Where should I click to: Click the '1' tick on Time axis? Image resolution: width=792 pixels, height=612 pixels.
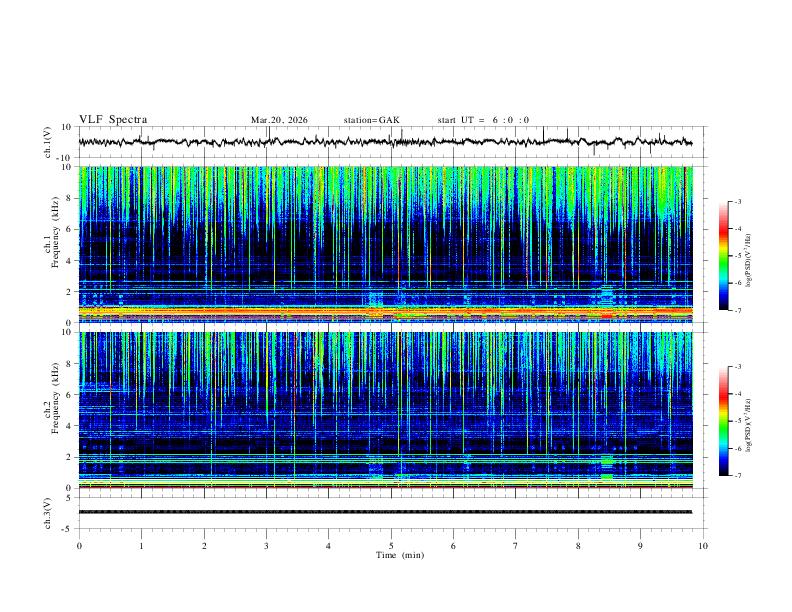tap(141, 546)
